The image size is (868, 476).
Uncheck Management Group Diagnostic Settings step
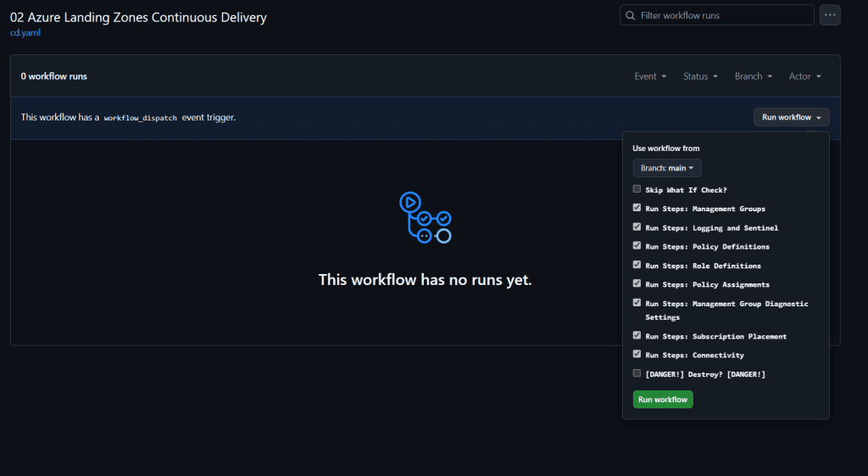637,303
